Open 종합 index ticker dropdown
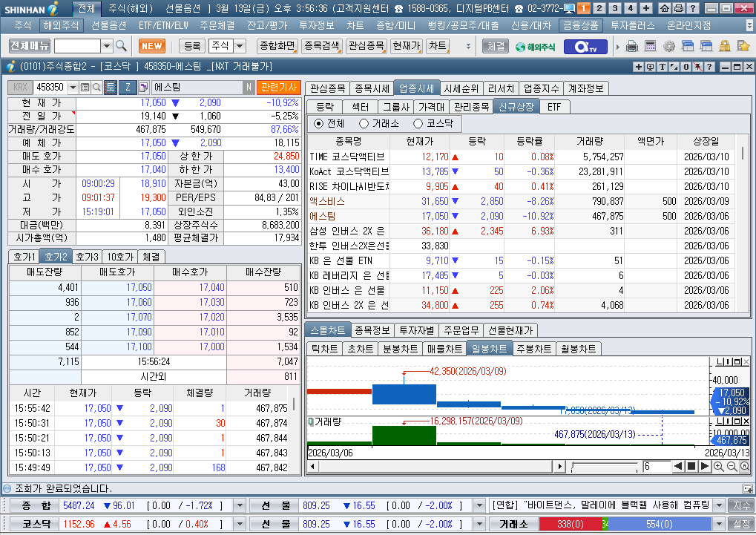Image resolution: width=756 pixels, height=535 pixels. (240, 505)
